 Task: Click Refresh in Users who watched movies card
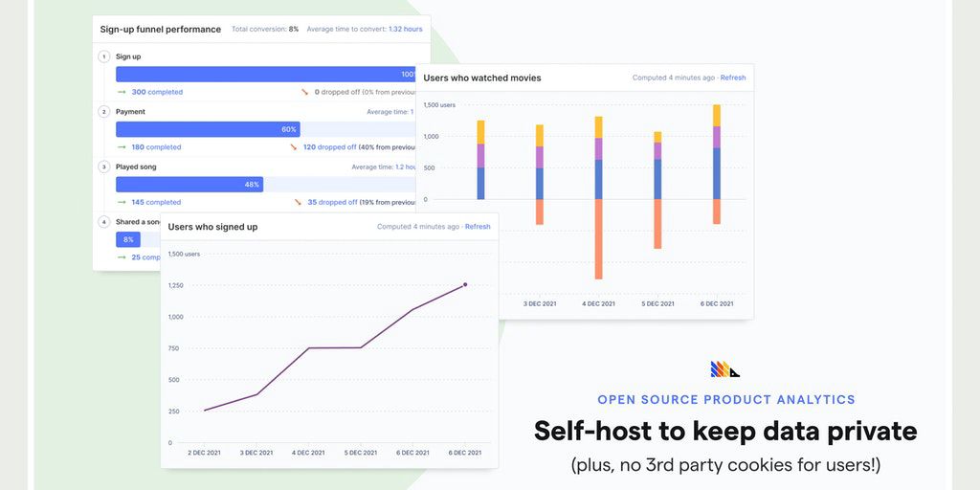click(733, 78)
